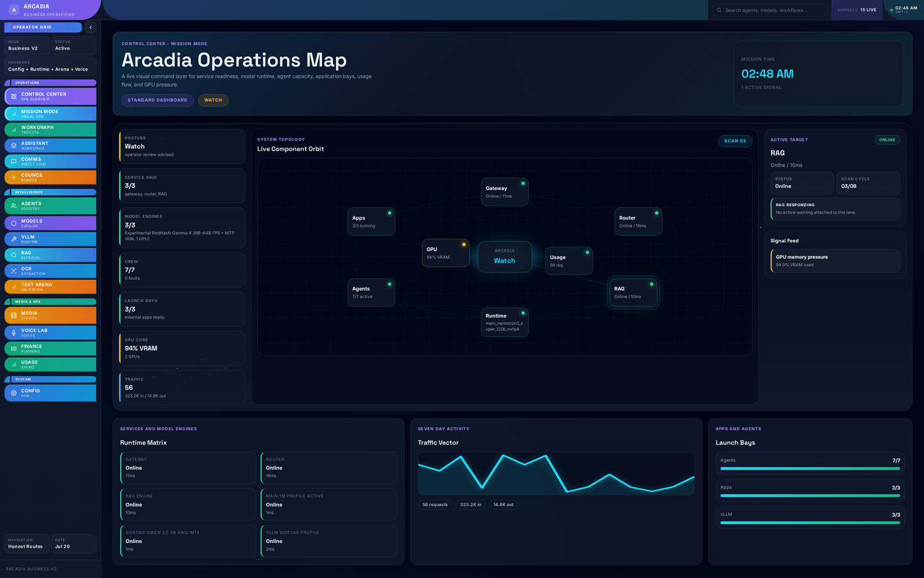The width and height of the screenshot is (924, 578).
Task: Click the Scan Cycle 03/08 tile
Action: (868, 183)
